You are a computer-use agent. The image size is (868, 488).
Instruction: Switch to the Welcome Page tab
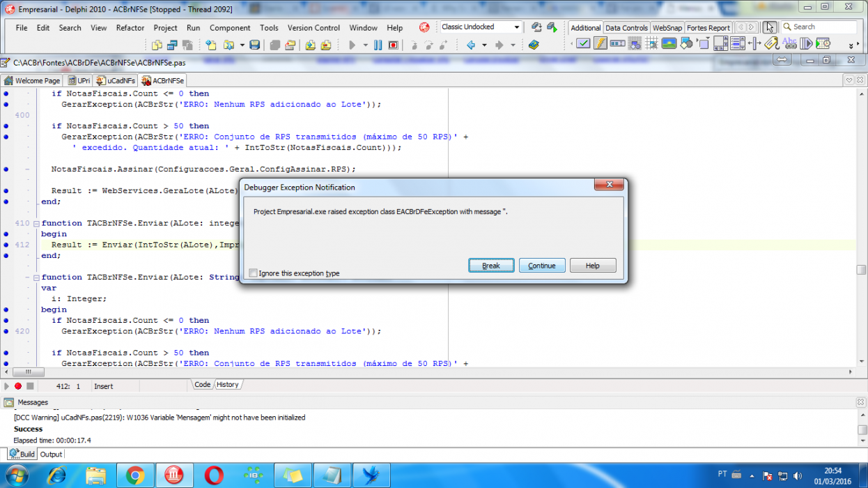tap(32, 81)
